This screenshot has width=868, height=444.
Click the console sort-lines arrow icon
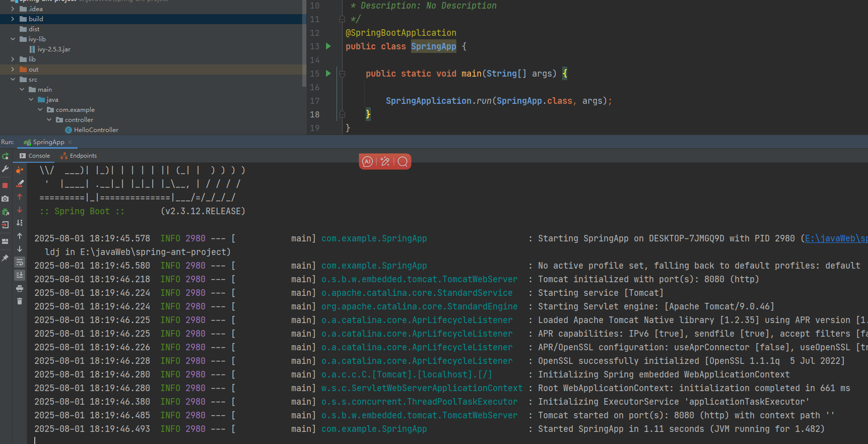click(20, 223)
